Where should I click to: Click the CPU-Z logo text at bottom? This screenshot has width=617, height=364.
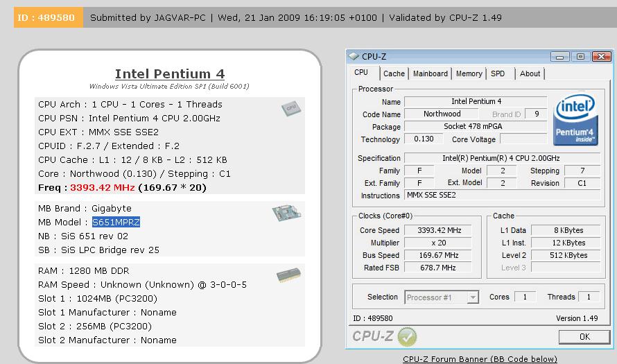pyautogui.click(x=372, y=336)
